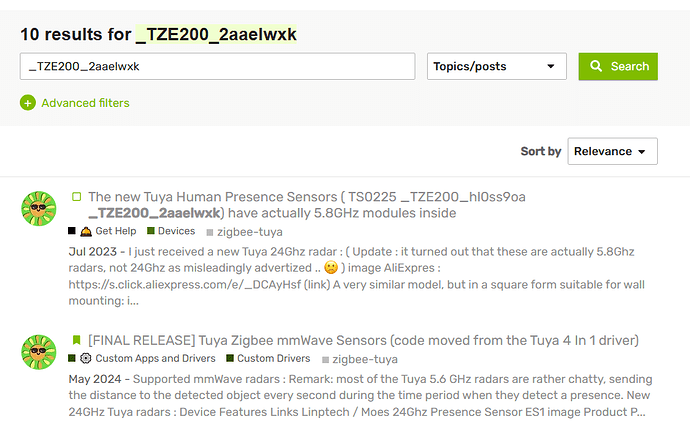Click the bookmark icon on FINAL RELEASE topic
This screenshot has width=690, height=432.
[76, 340]
